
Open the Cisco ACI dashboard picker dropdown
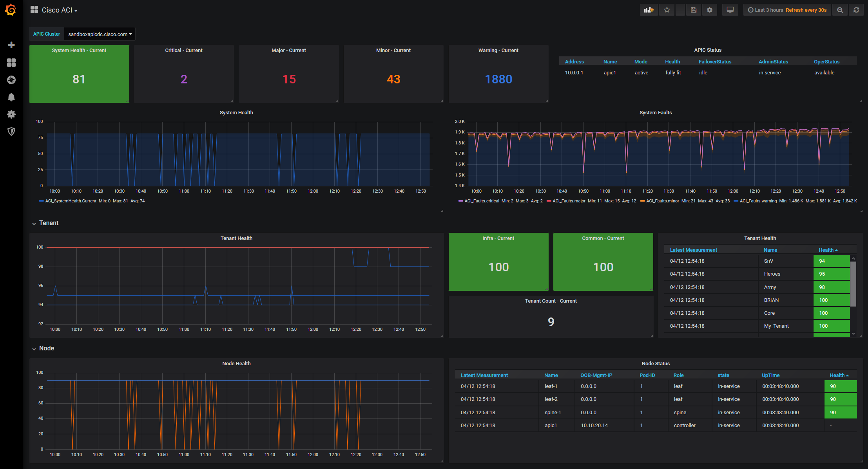point(59,10)
